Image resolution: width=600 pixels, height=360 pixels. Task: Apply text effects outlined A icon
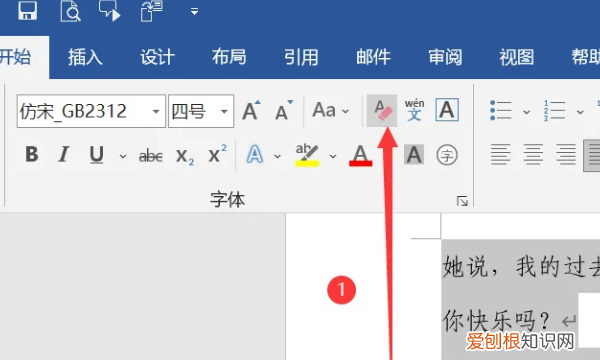tap(255, 155)
